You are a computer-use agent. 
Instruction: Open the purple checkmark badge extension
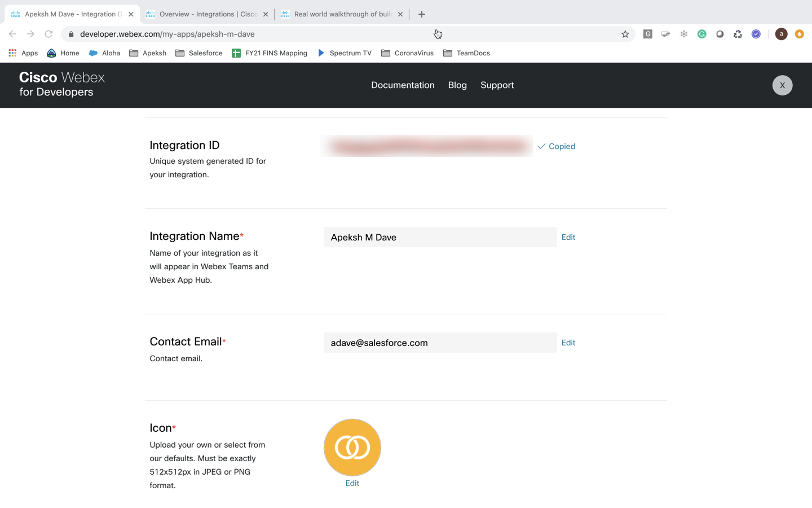(756, 34)
